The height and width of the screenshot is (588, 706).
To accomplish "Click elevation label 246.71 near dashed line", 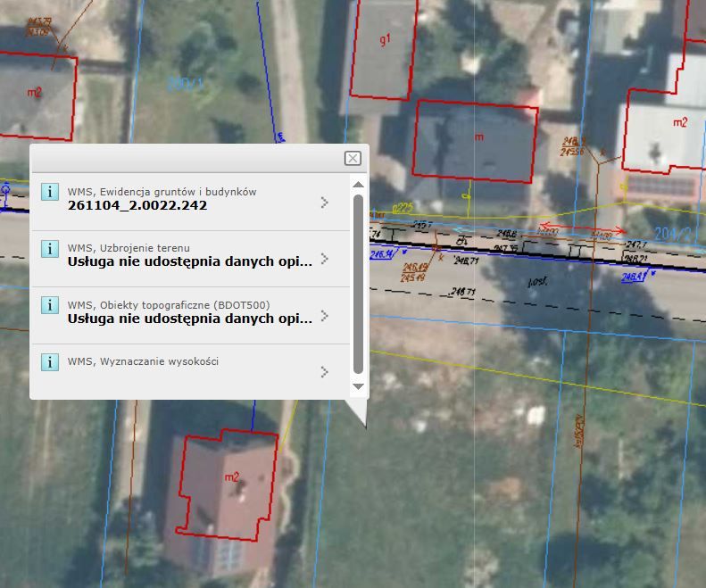I will (463, 292).
